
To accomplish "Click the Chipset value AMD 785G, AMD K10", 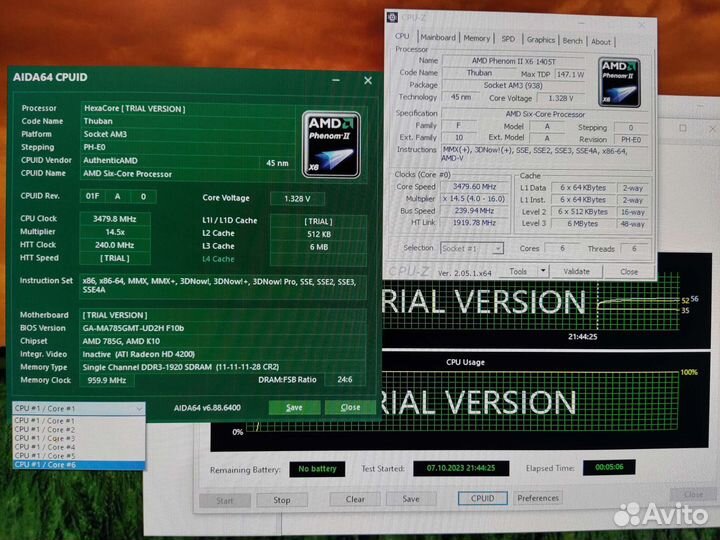I will click(x=121, y=341).
